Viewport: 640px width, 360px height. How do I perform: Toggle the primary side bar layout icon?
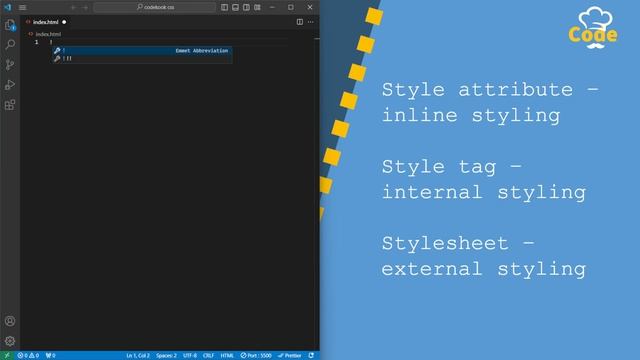pos(224,7)
